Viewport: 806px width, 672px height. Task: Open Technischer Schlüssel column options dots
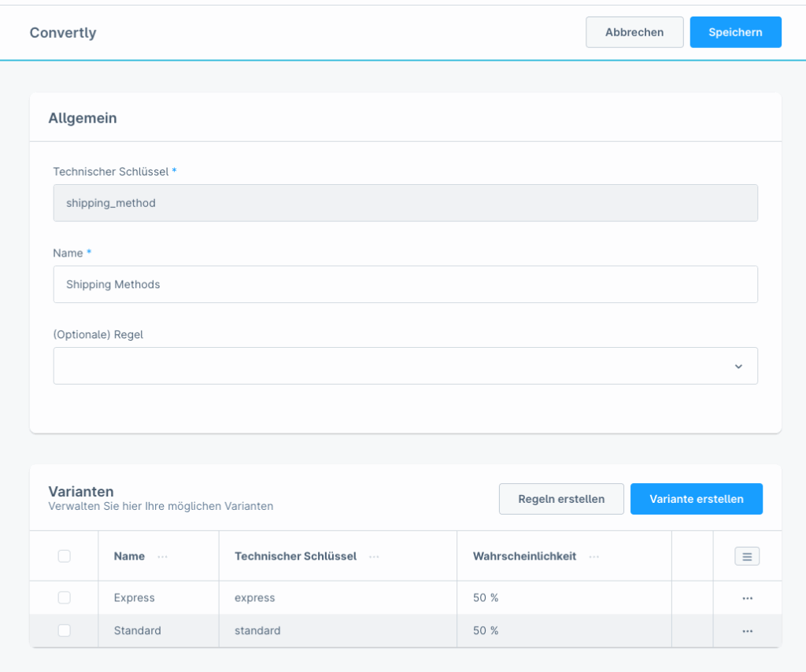374,557
